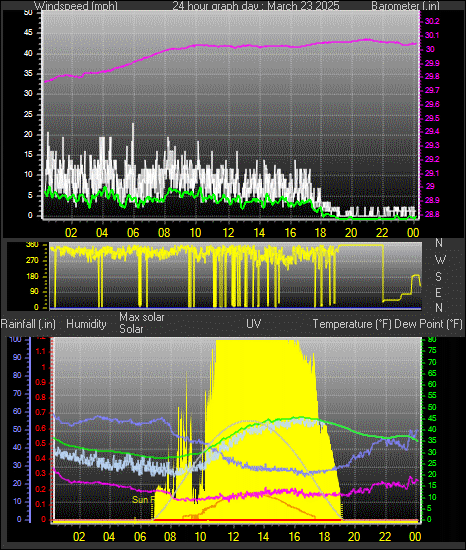Click the 180 wind direction axis value
Viewport: 466px width, 550px height.
pyautogui.click(x=32, y=276)
